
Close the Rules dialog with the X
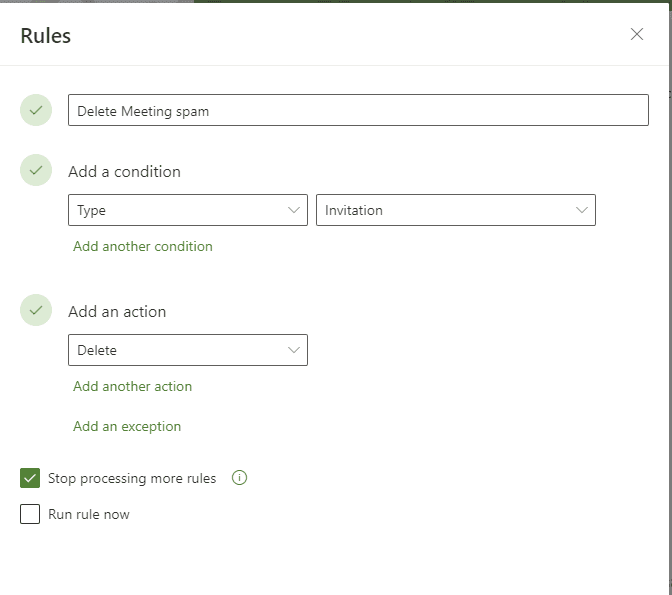click(x=637, y=34)
